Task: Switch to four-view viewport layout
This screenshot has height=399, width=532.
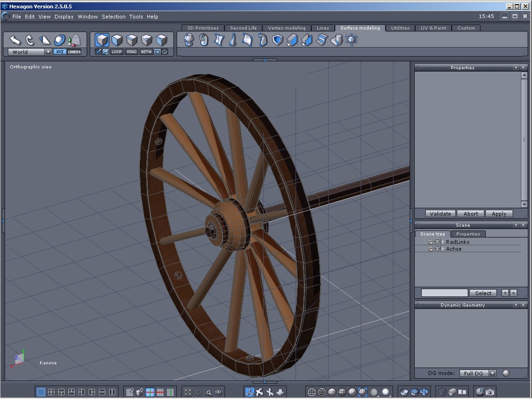Action: point(51,392)
